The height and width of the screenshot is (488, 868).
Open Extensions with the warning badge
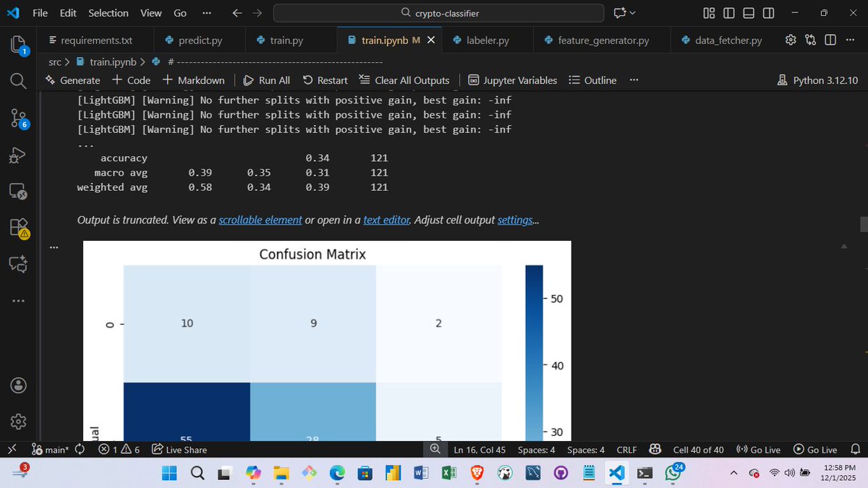tap(17, 228)
